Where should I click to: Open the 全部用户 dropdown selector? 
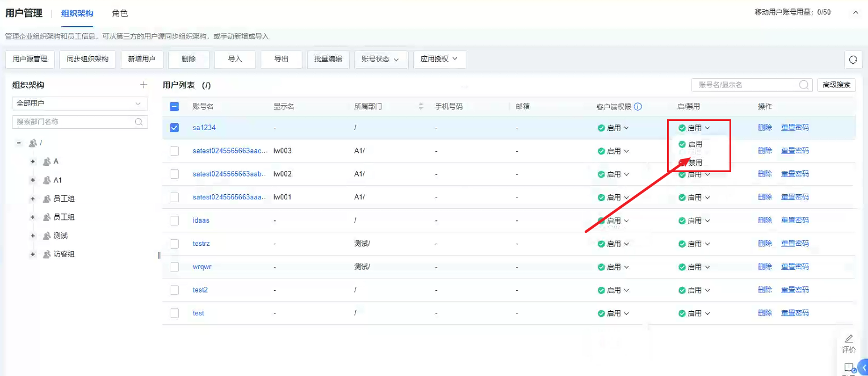point(80,103)
